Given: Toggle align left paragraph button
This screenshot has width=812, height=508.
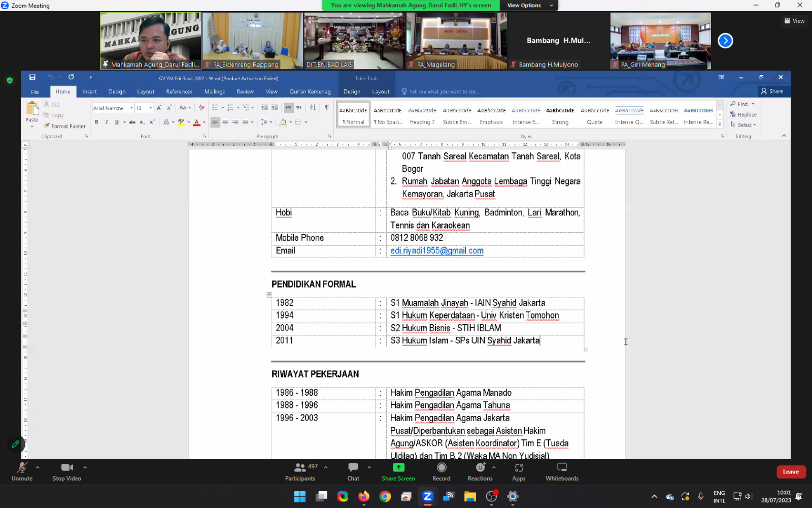Looking at the screenshot, I should coord(215,122).
